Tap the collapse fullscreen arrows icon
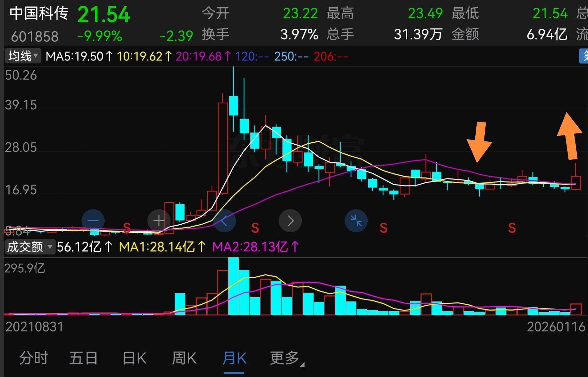Screen dimensions: 588x377 pyautogui.click(x=356, y=221)
